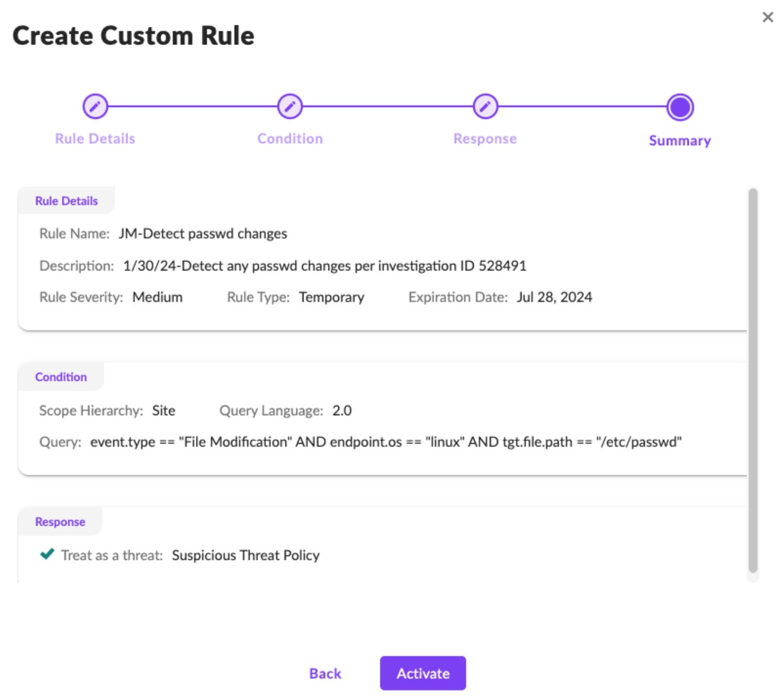Click the query text with /etc/passwd

pos(385,442)
